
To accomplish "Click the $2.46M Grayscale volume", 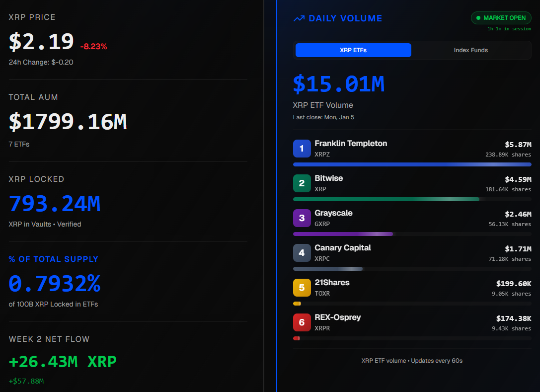I will tap(518, 214).
